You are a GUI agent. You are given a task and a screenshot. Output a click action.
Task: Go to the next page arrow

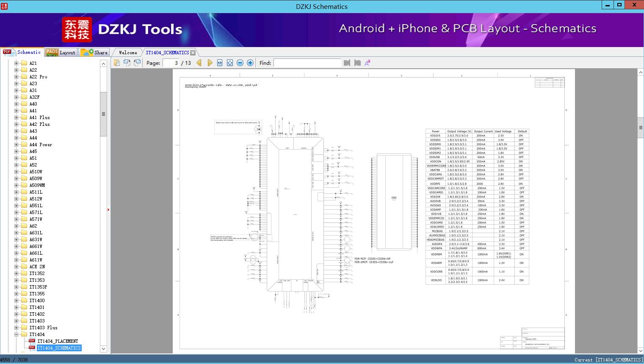click(210, 63)
